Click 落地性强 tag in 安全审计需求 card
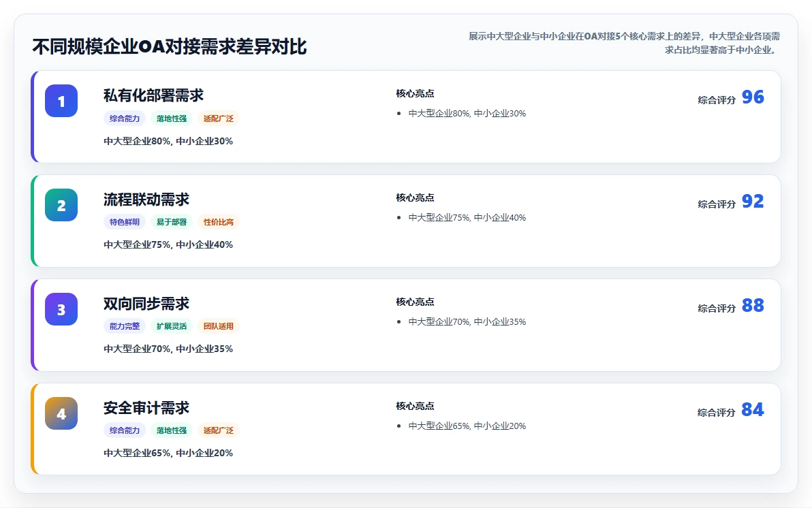812x508 pixels. click(x=172, y=430)
